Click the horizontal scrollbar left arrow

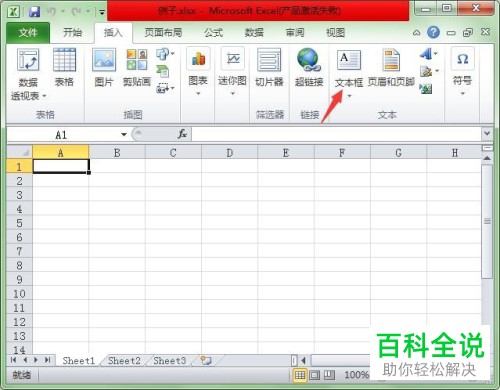pos(303,360)
